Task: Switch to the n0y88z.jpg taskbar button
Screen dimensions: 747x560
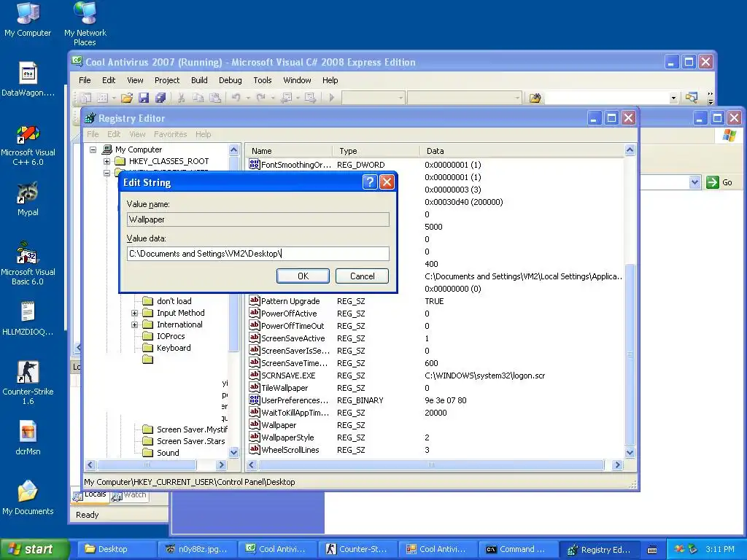Action: point(197,549)
